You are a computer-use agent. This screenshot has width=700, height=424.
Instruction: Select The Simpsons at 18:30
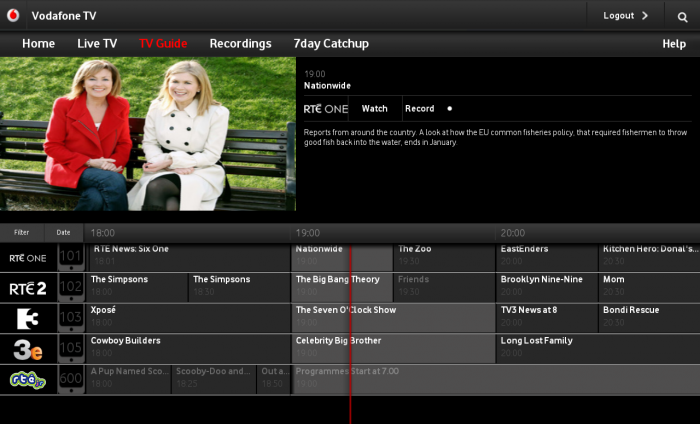239,288
